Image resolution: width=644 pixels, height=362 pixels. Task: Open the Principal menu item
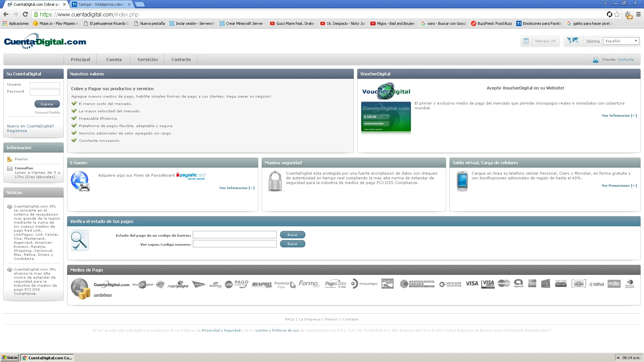click(x=80, y=59)
